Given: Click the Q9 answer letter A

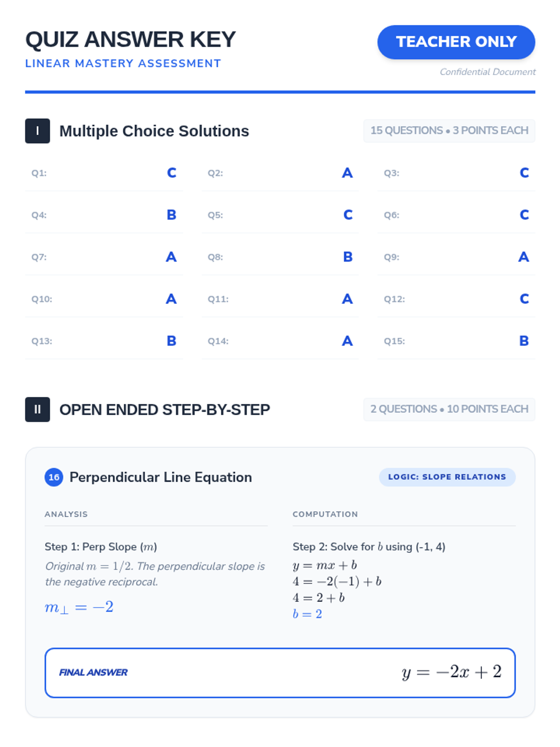Looking at the screenshot, I should pos(524,257).
